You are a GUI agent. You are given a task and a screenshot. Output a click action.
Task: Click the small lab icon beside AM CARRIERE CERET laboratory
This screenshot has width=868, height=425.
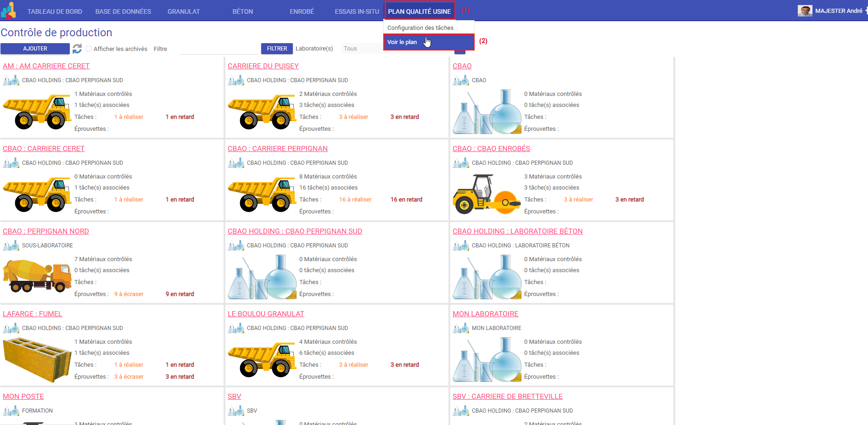pyautogui.click(x=11, y=80)
